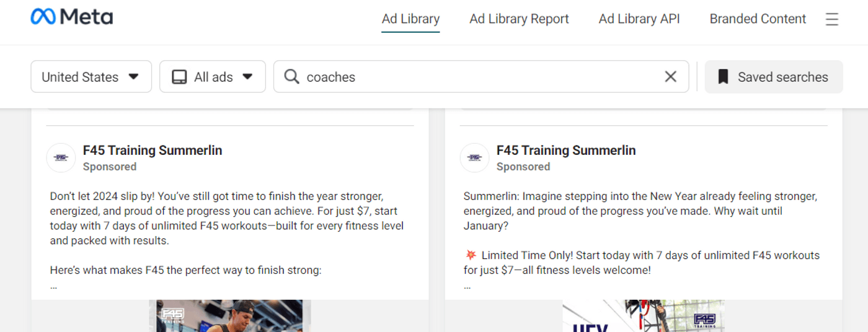Viewport: 868px width, 332px height.
Task: Expand the United States country dropdown
Action: (91, 77)
